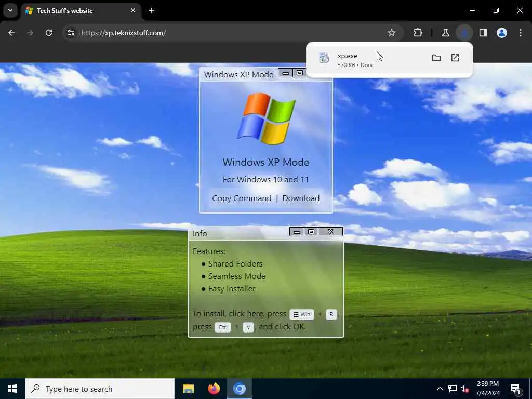Screen dimensions: 532x399
Task: Open Chrome Labs flask icon
Action: [x=445, y=33]
